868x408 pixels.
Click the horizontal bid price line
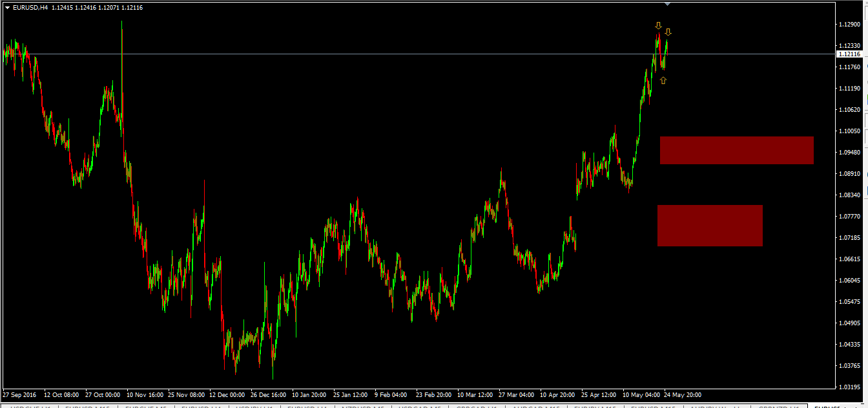click(418, 54)
